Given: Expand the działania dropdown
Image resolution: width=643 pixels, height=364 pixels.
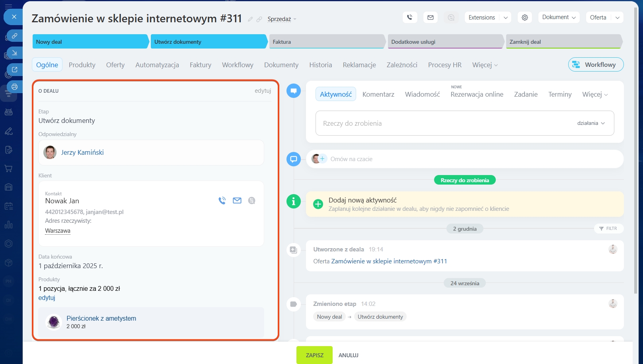Looking at the screenshot, I should coord(591,123).
